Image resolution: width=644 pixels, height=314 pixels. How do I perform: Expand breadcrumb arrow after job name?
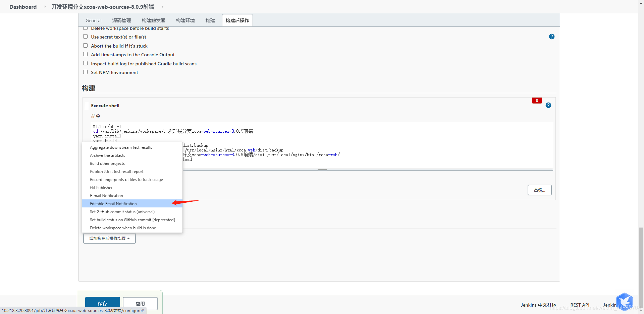pos(162,7)
